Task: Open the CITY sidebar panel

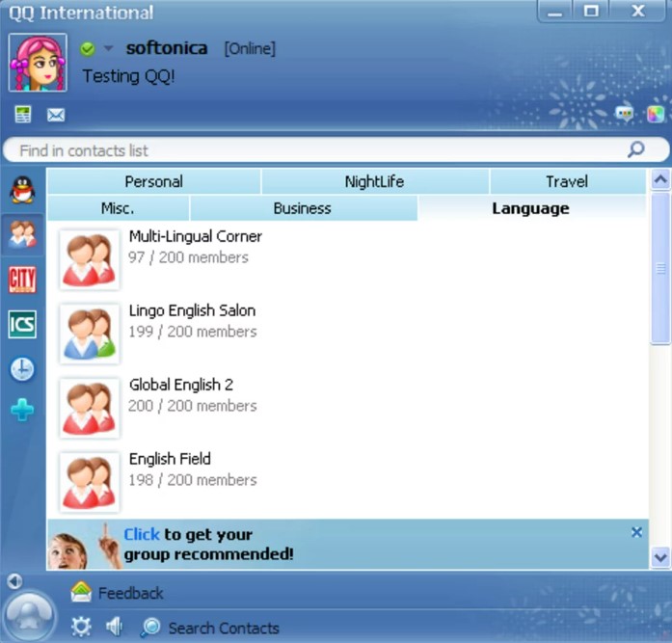Action: click(x=21, y=280)
